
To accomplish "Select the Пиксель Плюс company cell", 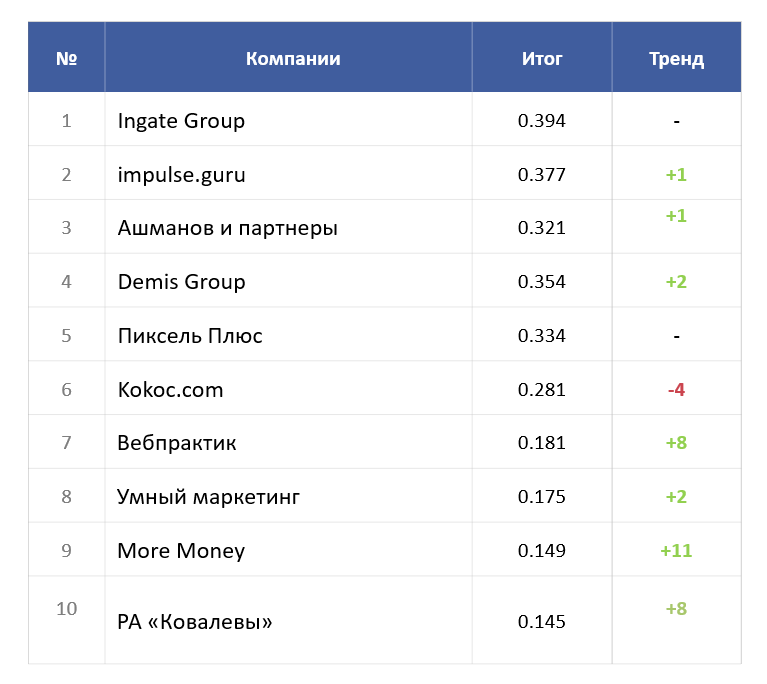I will [x=190, y=336].
